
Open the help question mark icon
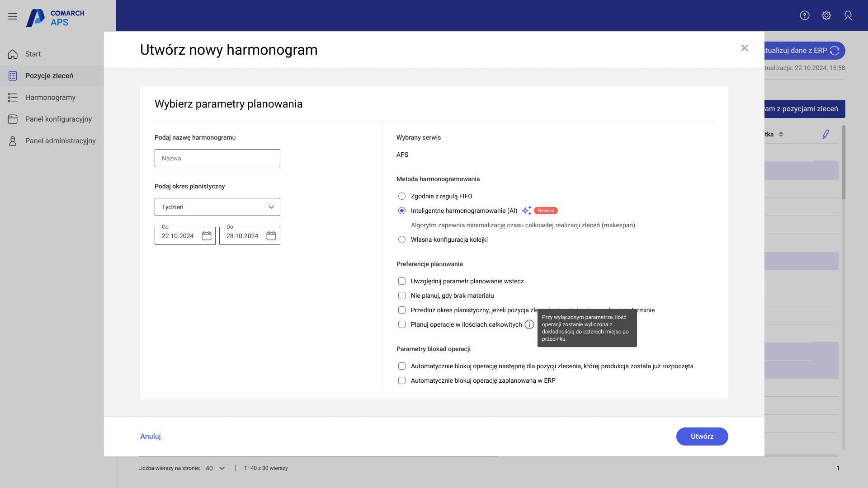(x=805, y=15)
